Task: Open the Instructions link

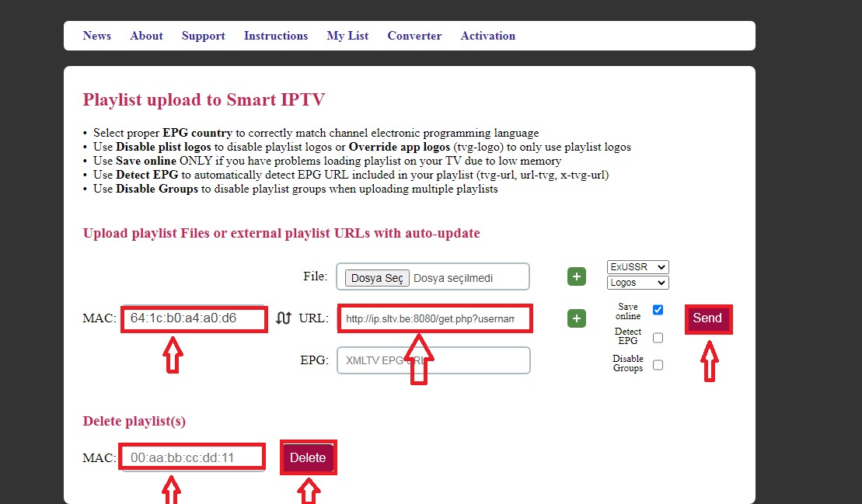Action: pyautogui.click(x=276, y=36)
